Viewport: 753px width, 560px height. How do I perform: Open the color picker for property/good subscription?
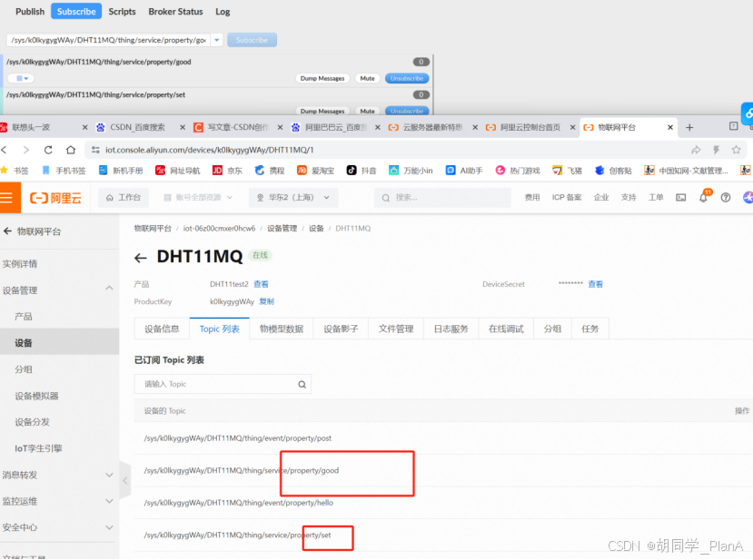(x=22, y=78)
